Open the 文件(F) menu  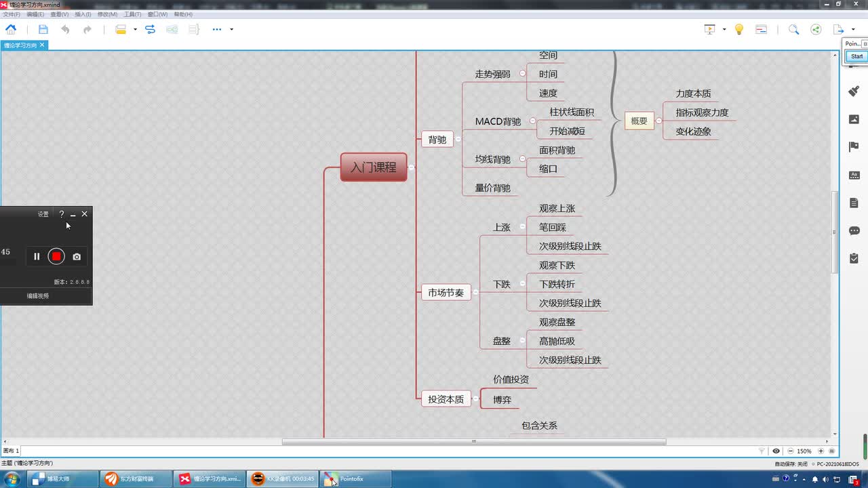coord(11,14)
